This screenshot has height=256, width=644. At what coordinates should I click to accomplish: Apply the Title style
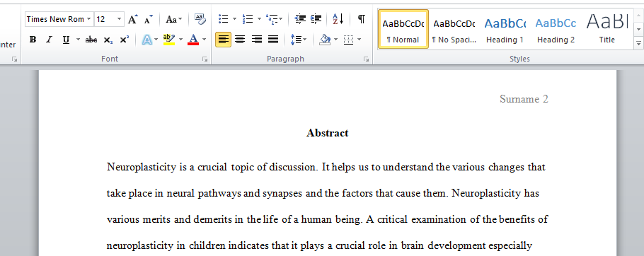pos(606,29)
